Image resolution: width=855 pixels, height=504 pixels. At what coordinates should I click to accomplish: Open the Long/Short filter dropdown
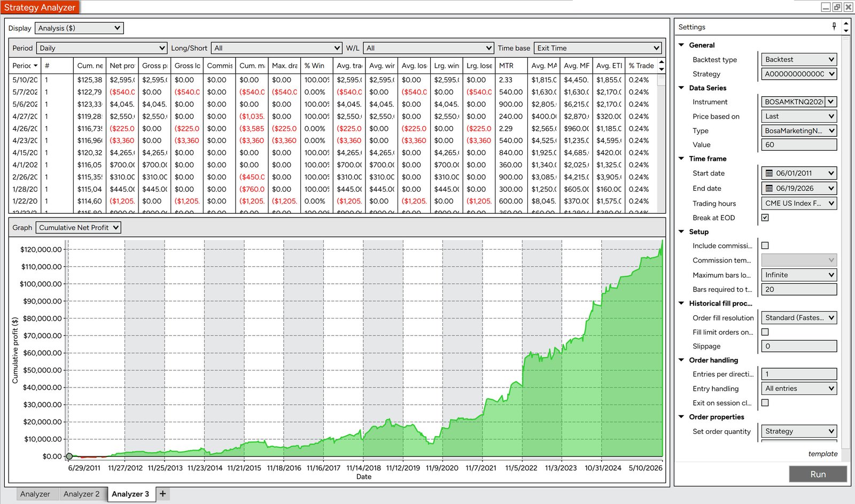[277, 48]
